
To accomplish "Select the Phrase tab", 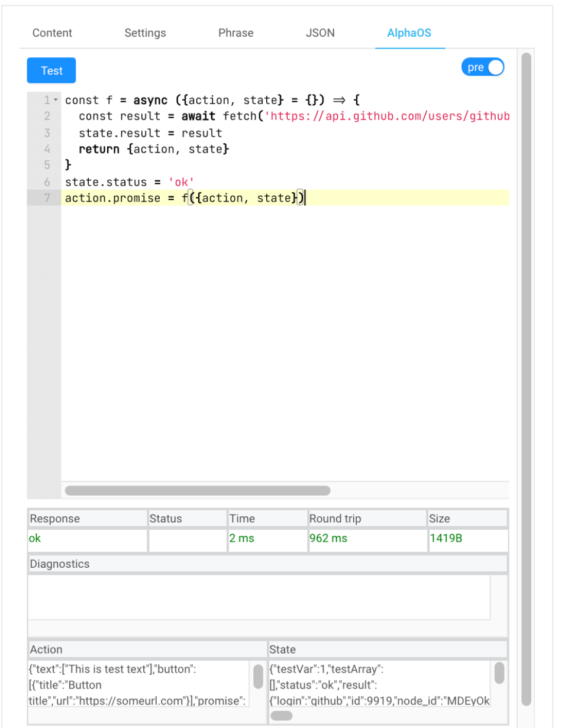I will click(235, 33).
